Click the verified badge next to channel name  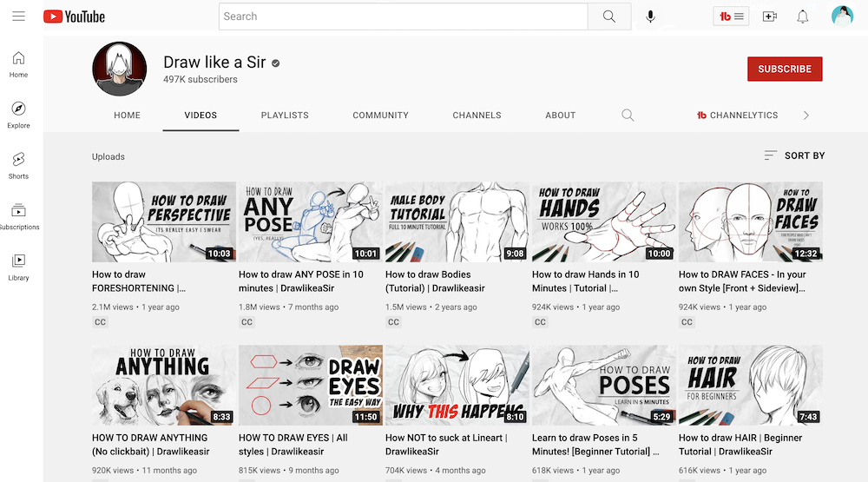276,63
